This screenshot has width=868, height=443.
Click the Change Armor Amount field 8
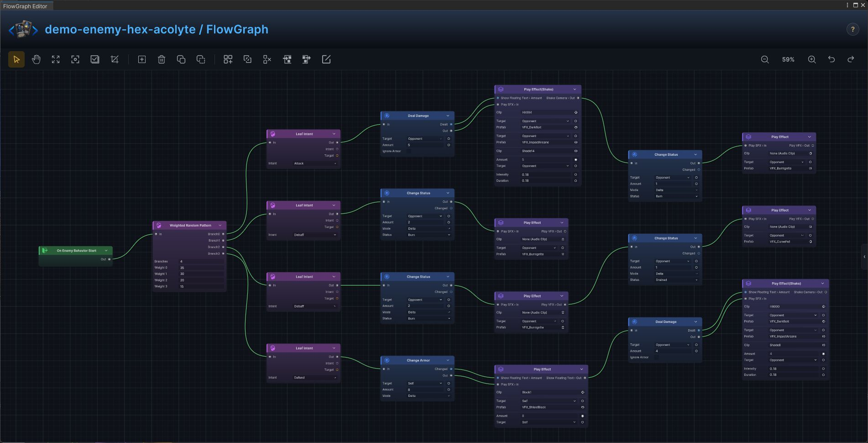(425, 390)
